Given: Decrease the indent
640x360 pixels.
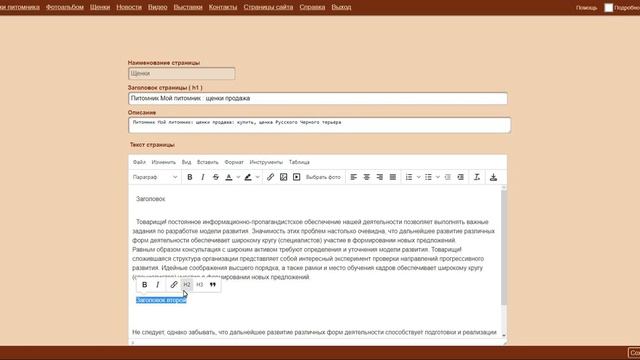Looking at the screenshot, I should (x=448, y=177).
